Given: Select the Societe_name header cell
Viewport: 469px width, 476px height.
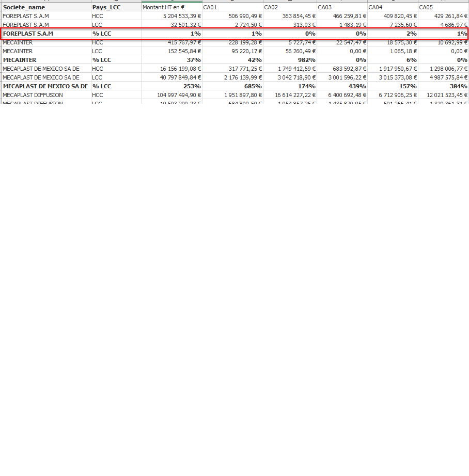Looking at the screenshot, I should point(46,7).
